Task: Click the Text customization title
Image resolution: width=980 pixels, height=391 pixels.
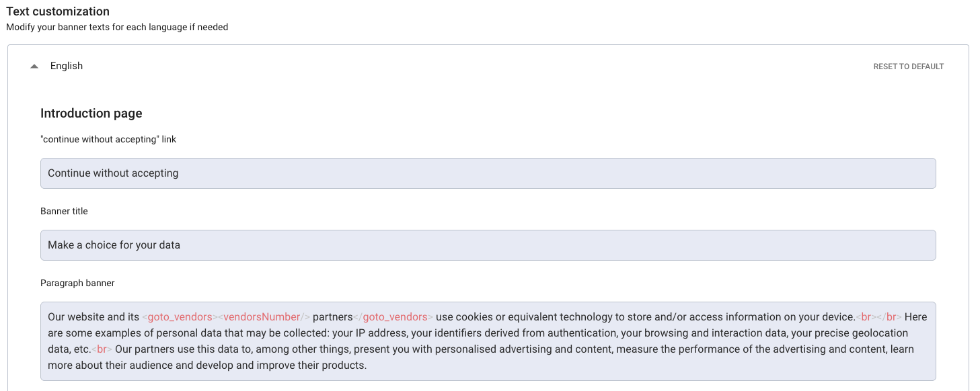Action: tap(57, 11)
